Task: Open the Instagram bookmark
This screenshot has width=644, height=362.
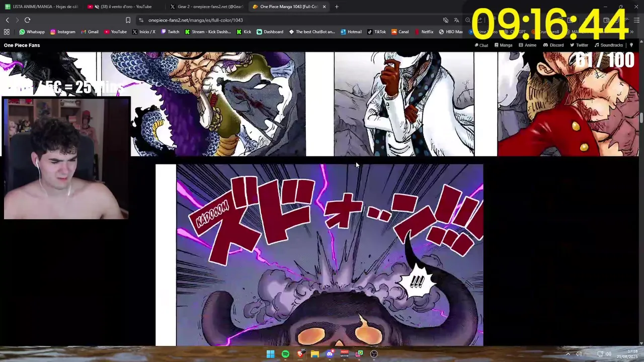Action: (62, 32)
